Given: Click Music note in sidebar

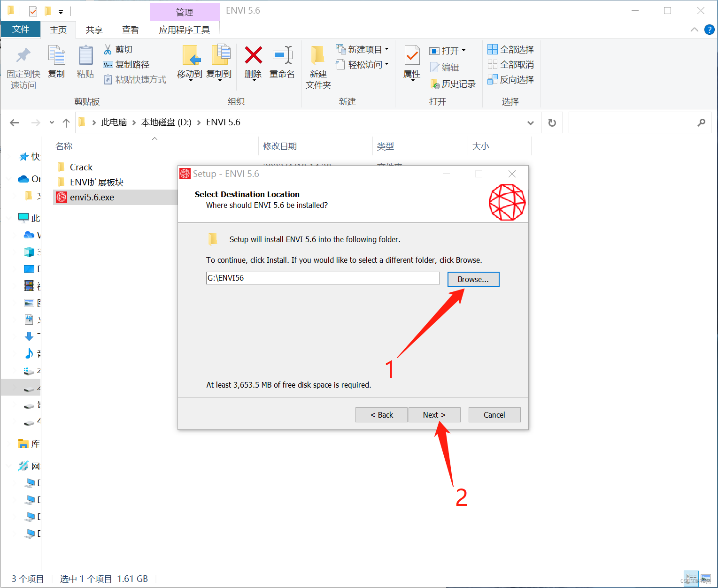Looking at the screenshot, I should pos(29,353).
